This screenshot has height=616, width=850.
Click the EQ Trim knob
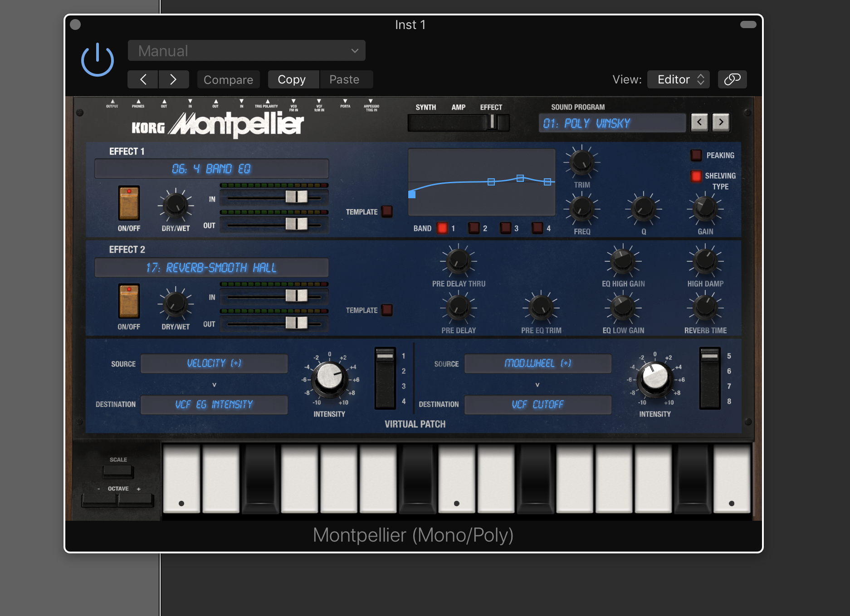point(582,162)
